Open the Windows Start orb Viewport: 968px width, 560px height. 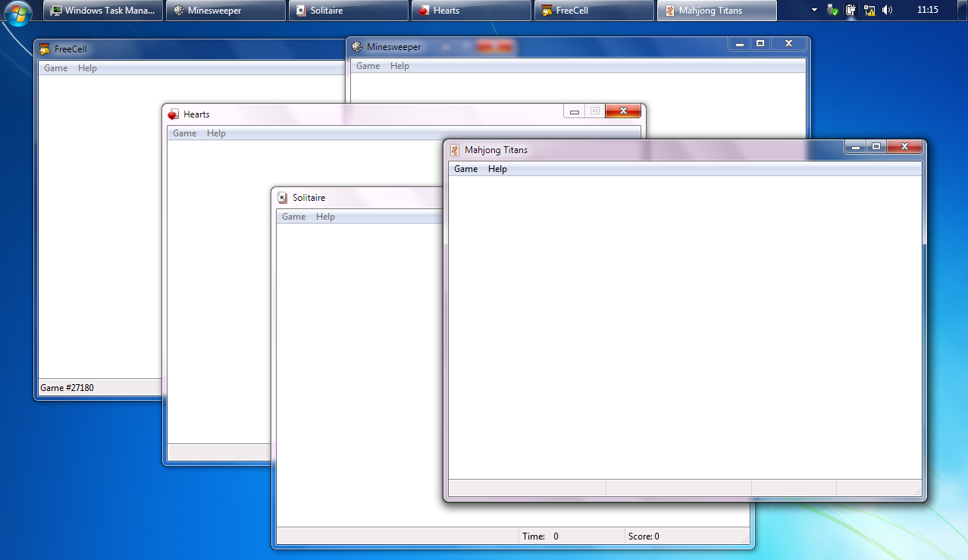click(x=18, y=11)
